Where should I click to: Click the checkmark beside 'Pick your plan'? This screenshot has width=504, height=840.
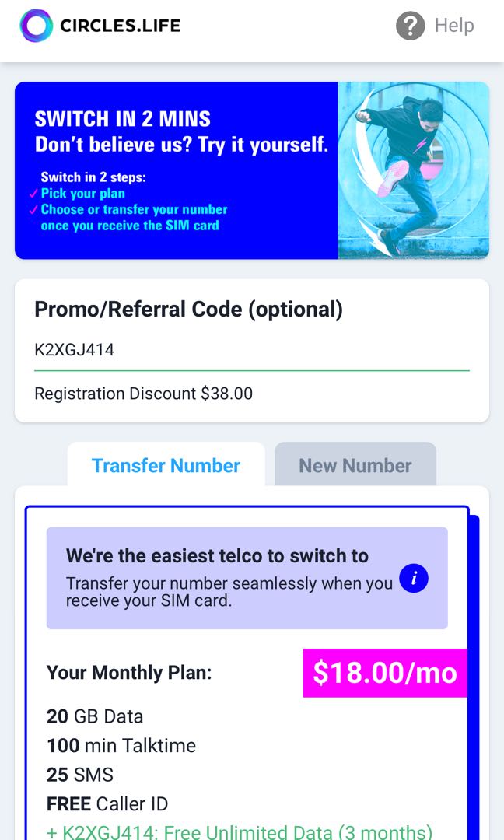[33, 193]
